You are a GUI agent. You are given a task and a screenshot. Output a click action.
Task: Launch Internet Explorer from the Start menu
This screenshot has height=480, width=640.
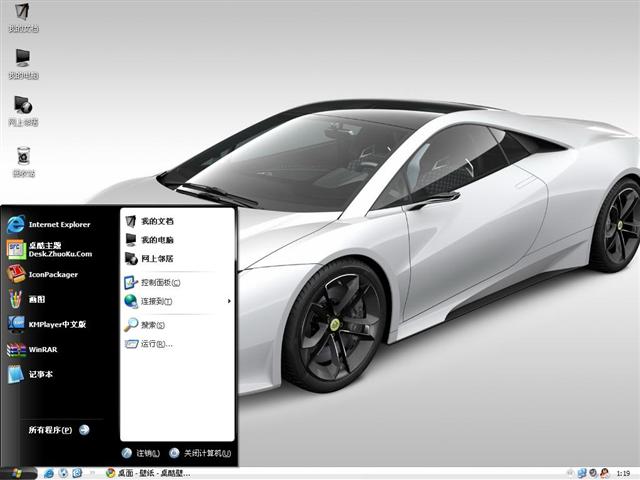(x=49, y=224)
